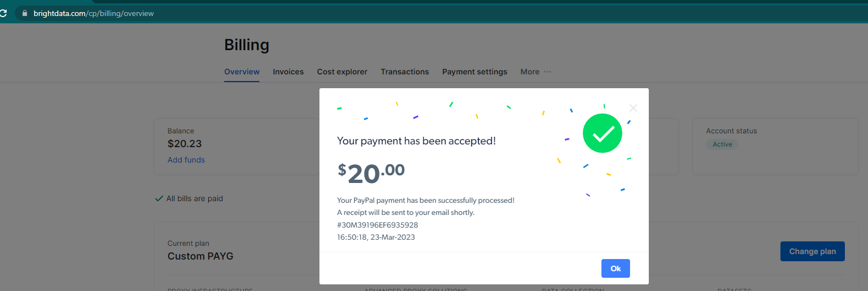Click the Change plan button
Screen dimensions: 868x291
[812, 251]
